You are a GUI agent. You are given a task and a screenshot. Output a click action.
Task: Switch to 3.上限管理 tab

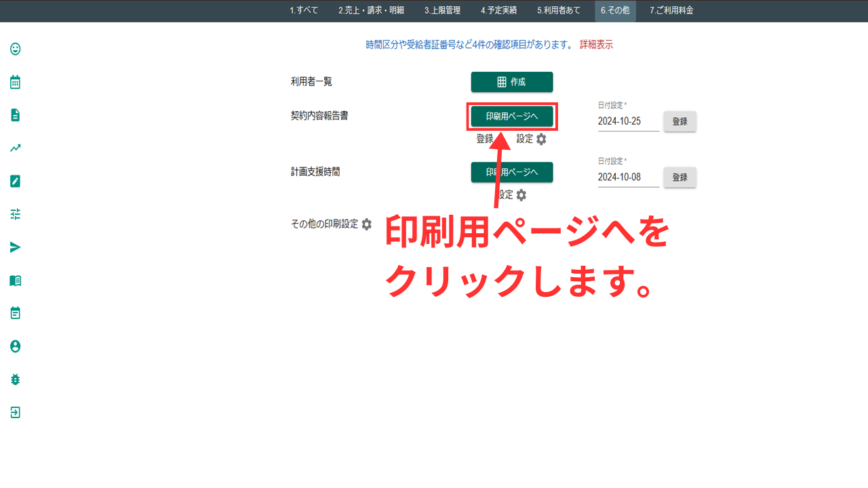point(442,11)
